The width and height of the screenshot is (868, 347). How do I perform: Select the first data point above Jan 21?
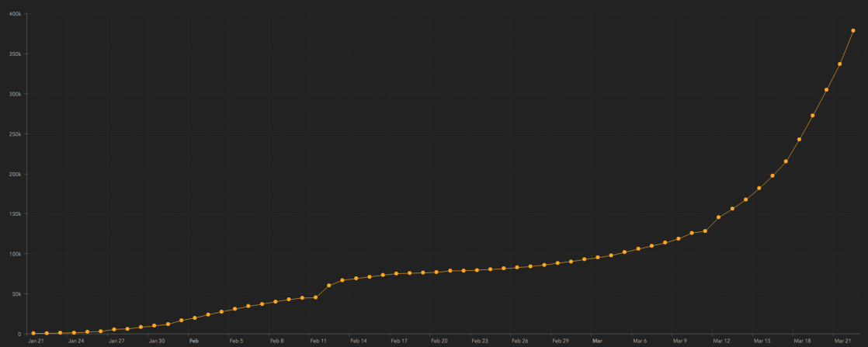33,333
